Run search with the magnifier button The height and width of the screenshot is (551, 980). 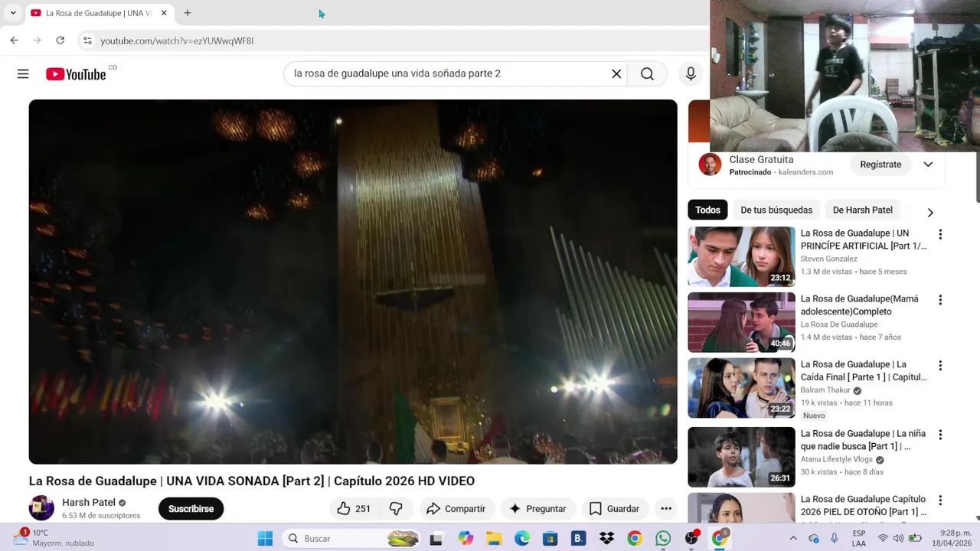648,73
